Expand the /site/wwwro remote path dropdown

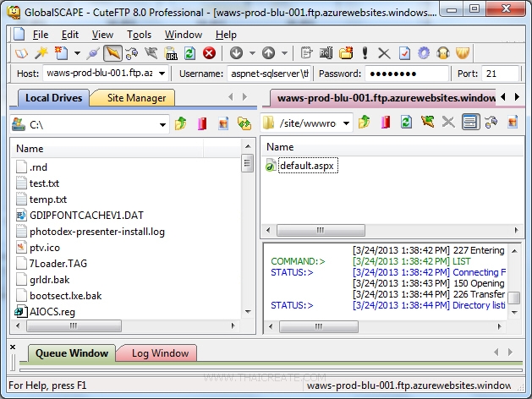click(347, 123)
